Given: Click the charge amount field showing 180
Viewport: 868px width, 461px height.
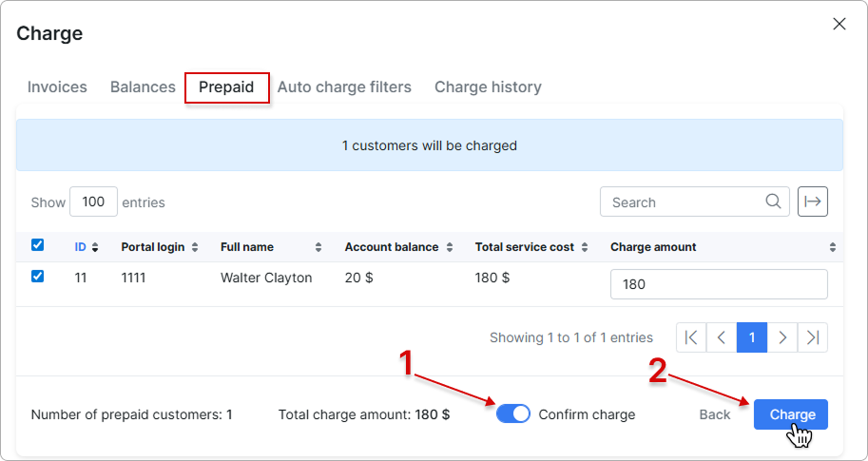Looking at the screenshot, I should coord(718,284).
